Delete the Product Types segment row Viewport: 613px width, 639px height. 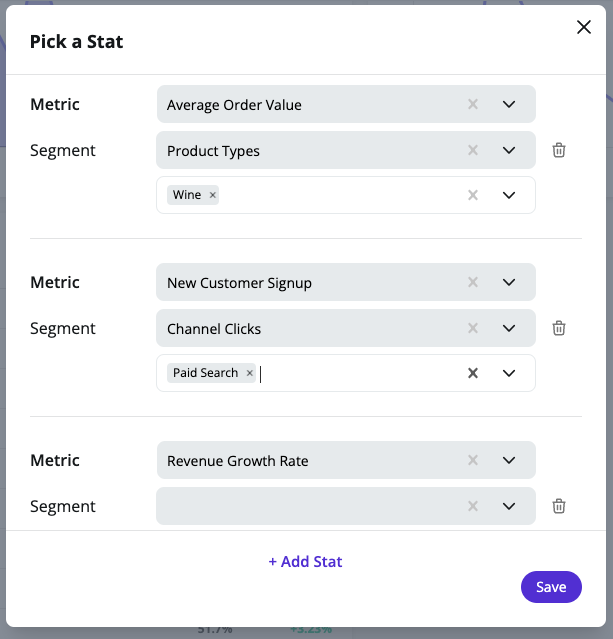[559, 150]
